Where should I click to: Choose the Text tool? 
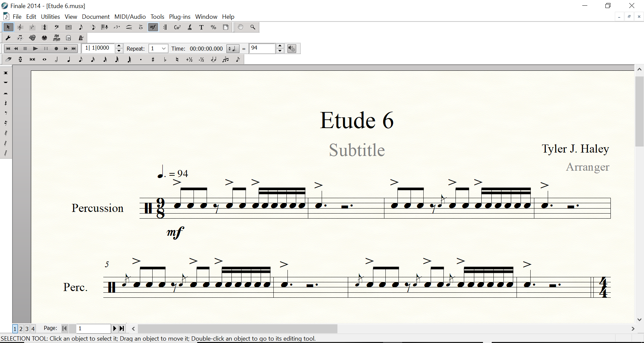[201, 27]
